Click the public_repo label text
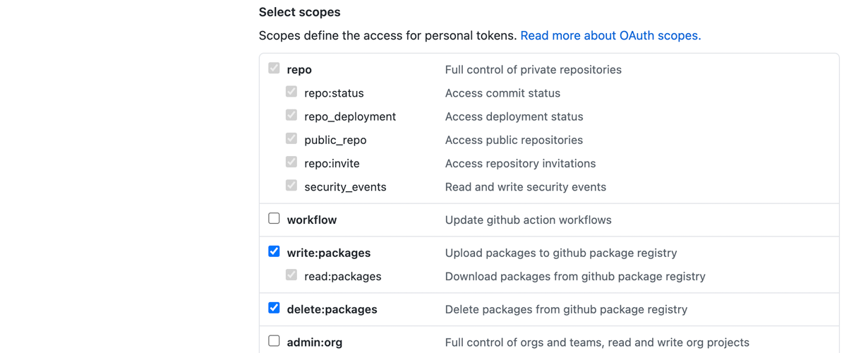The height and width of the screenshot is (353, 868). pos(335,140)
